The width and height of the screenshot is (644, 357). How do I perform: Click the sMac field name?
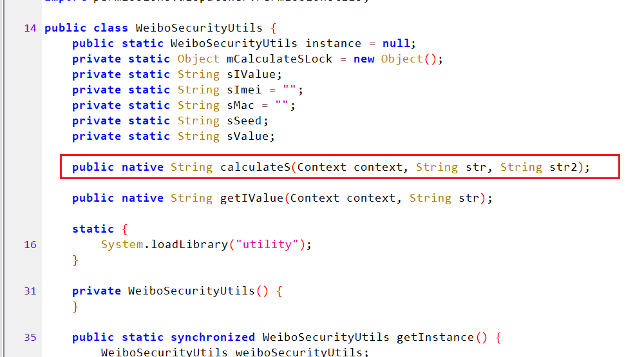coord(240,106)
